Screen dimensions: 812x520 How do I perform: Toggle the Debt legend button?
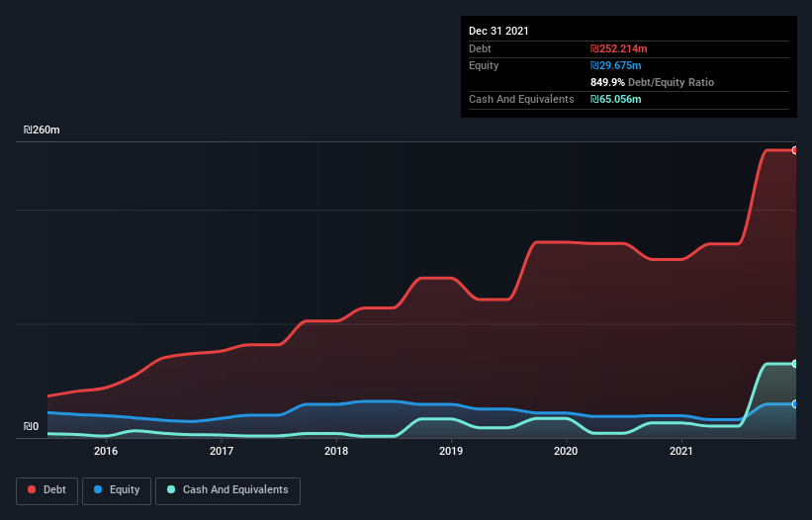pos(47,490)
